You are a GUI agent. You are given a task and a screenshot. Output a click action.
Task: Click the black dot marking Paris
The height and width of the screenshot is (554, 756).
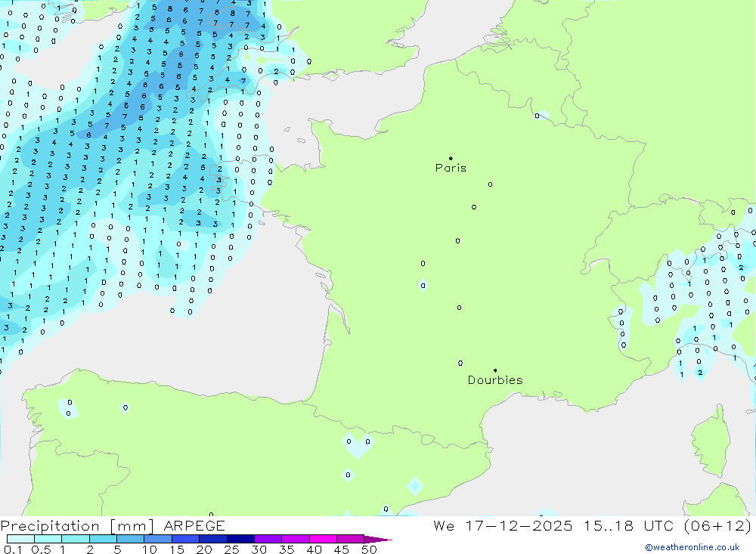pos(451,158)
